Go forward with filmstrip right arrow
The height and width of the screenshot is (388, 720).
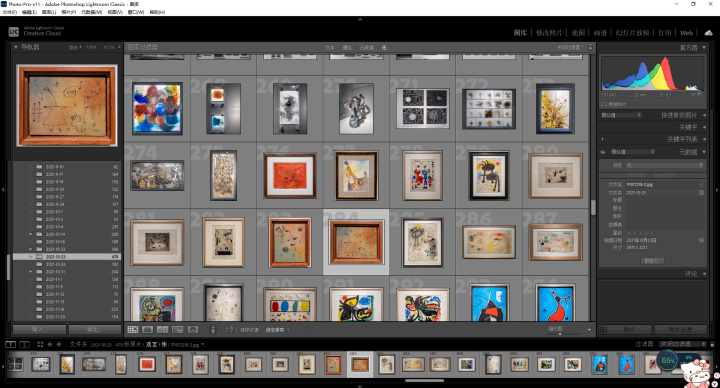59,344
